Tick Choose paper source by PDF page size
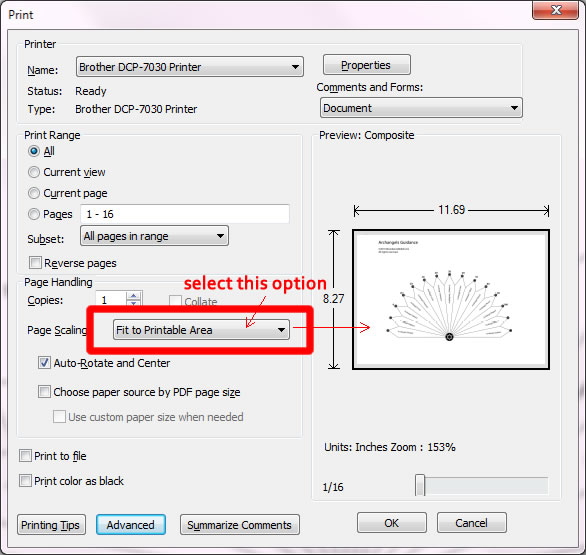The height and width of the screenshot is (555, 586). [x=44, y=392]
